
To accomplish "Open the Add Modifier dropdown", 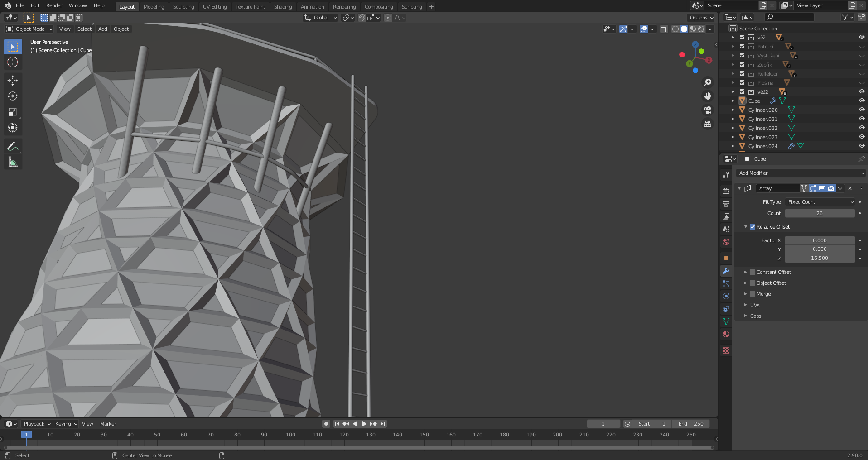I will point(801,173).
